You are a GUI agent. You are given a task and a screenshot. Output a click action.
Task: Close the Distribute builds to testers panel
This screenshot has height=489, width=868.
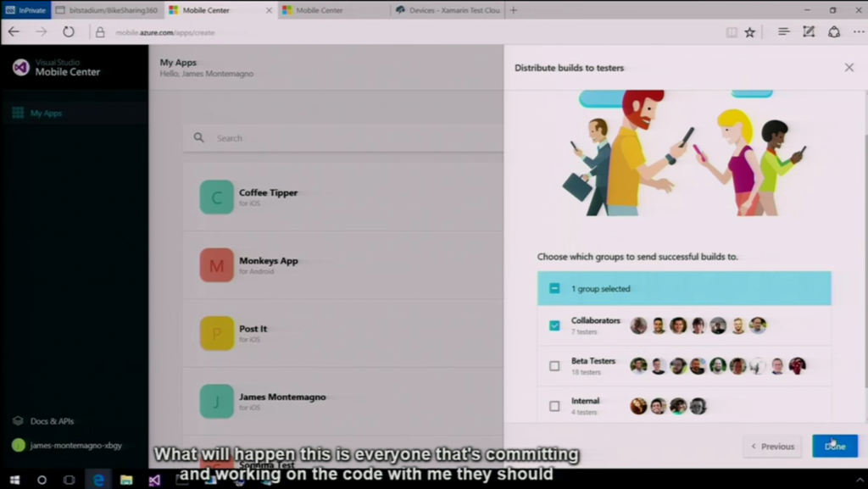coord(849,68)
